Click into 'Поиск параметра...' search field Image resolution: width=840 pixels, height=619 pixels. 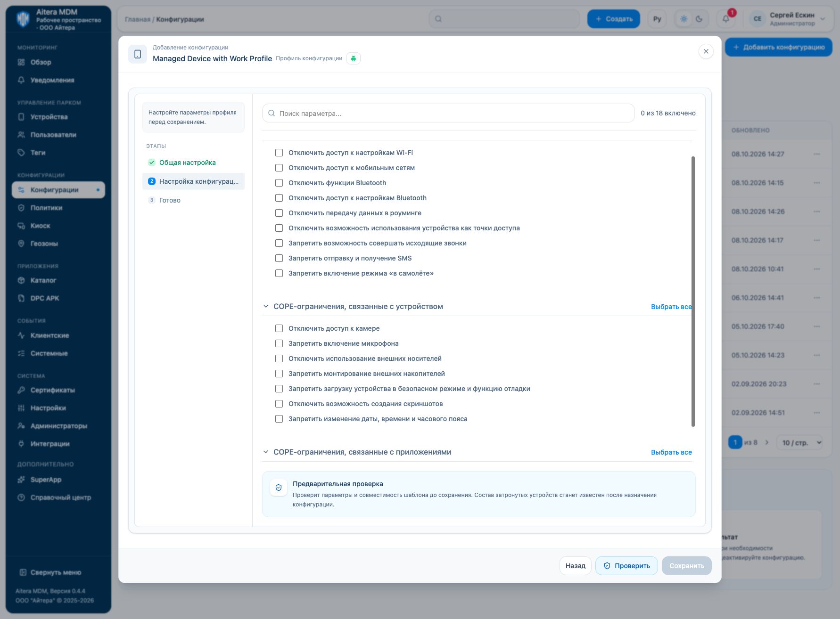[448, 113]
